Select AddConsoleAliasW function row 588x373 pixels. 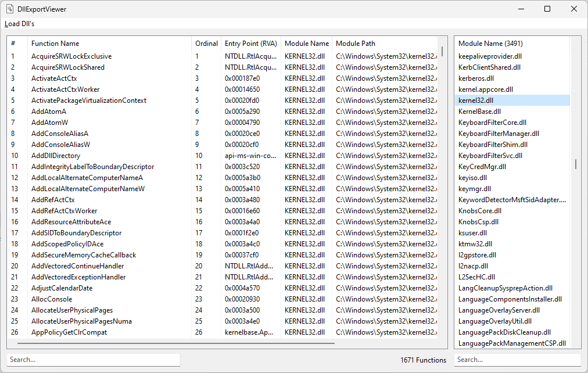223,145
